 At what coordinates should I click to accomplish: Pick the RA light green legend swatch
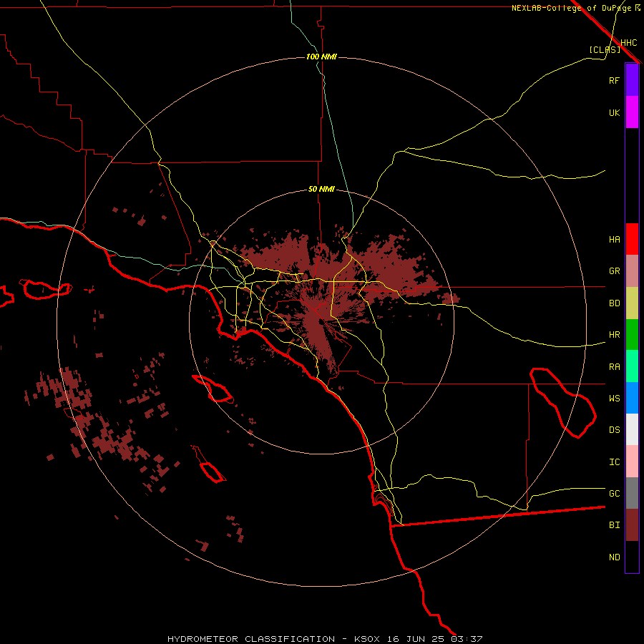(x=632, y=366)
